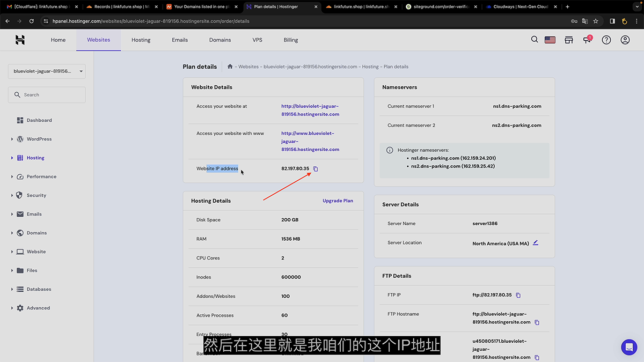Viewport: 644px width, 362px height.
Task: Click the browser address bar
Action: (x=303, y=21)
